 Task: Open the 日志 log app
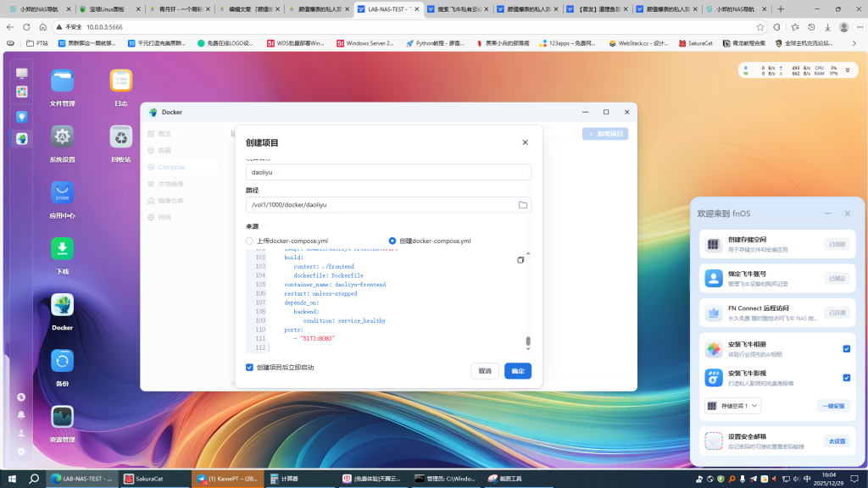[121, 81]
